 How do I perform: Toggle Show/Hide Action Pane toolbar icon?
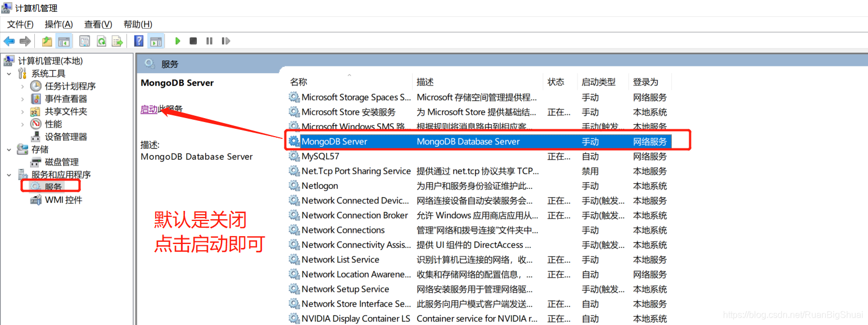tap(156, 41)
